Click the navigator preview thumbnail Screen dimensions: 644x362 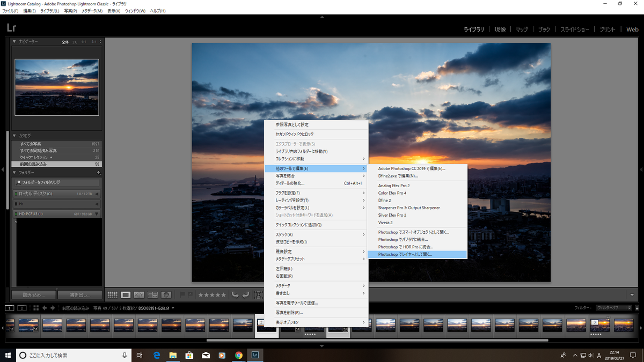click(x=57, y=87)
